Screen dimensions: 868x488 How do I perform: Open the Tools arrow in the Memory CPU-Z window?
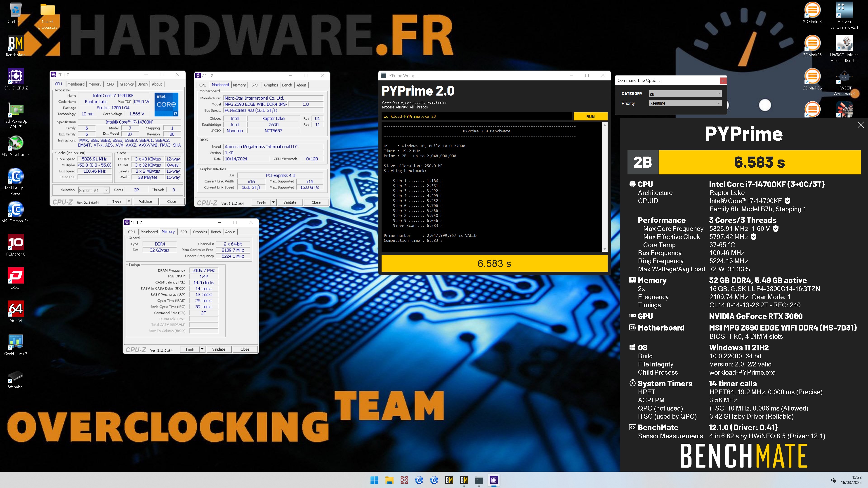202,349
